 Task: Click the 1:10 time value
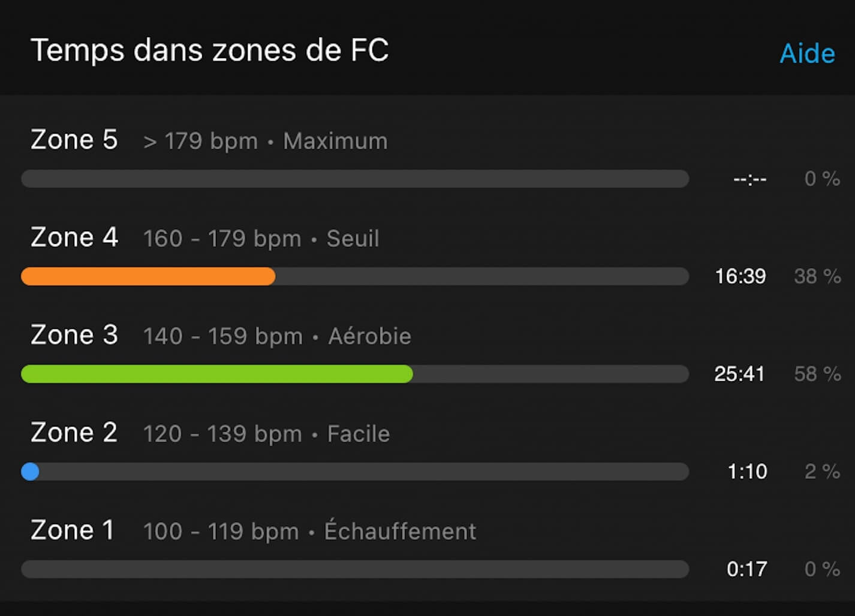point(747,472)
